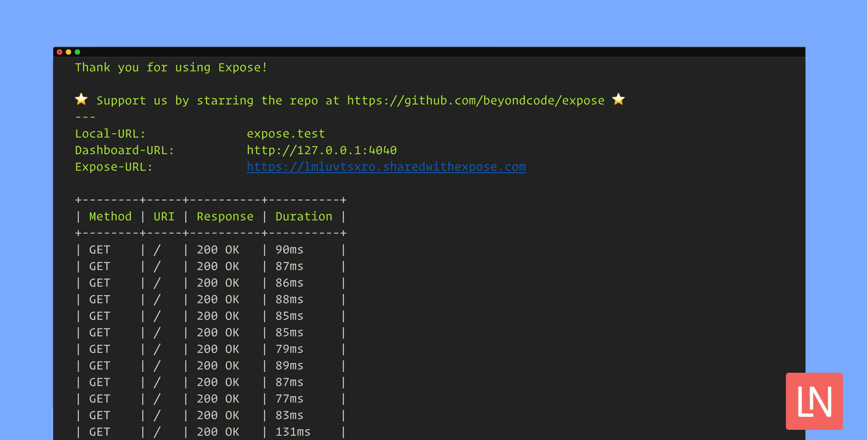Screen dimensions: 868x440
Task: Click '200 OK' in the 83ms row
Action: coord(218,415)
